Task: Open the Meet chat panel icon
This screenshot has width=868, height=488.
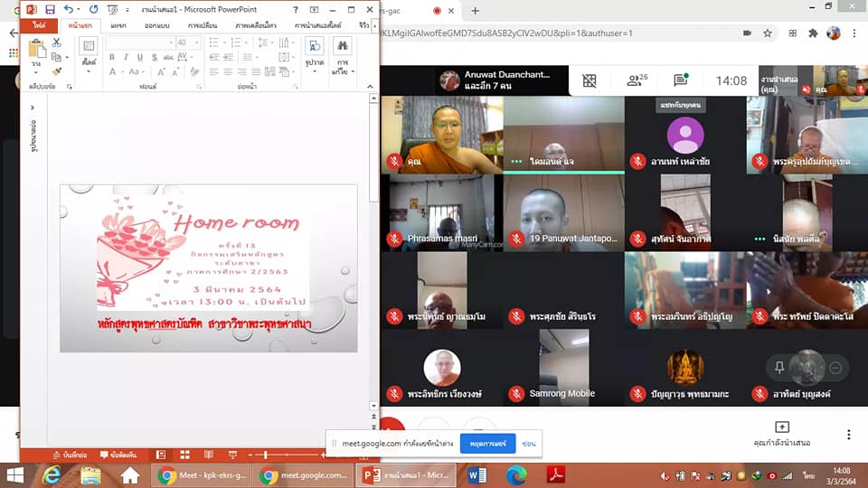Action: coord(680,80)
